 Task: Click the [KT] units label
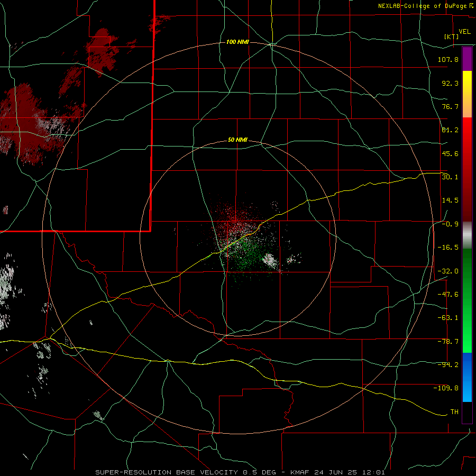[452, 36]
